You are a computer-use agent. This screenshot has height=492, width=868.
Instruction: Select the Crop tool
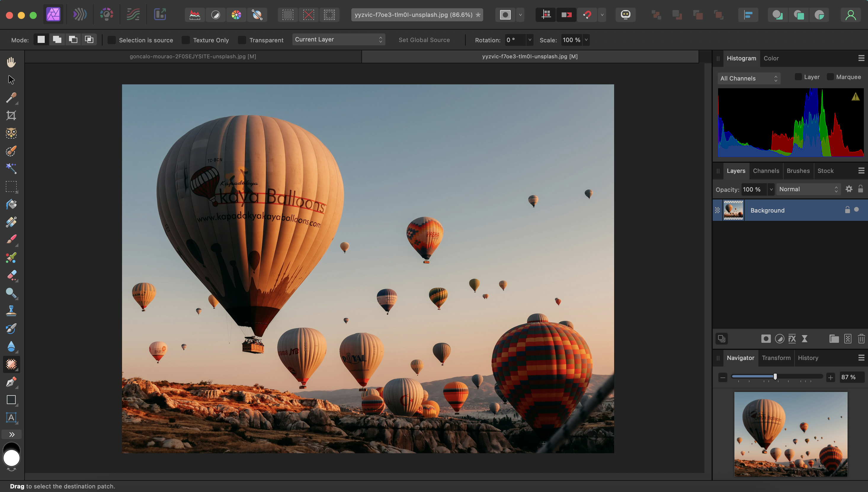tap(11, 115)
